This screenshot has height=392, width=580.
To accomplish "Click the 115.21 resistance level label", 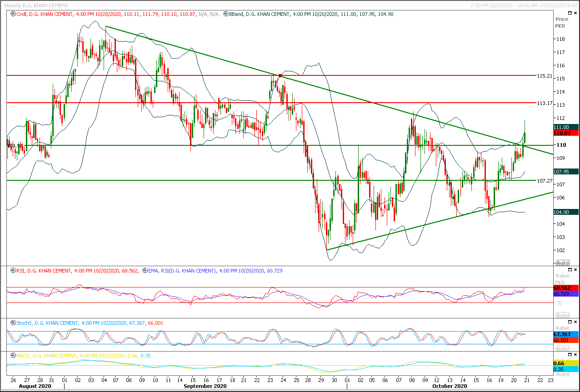I will click(544, 76).
